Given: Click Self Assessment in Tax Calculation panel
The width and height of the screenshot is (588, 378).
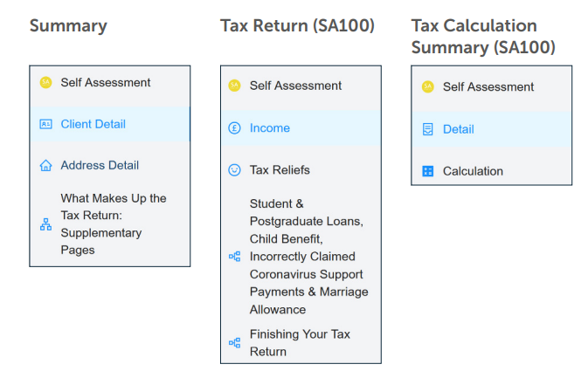Looking at the screenshot, I should point(488,87).
